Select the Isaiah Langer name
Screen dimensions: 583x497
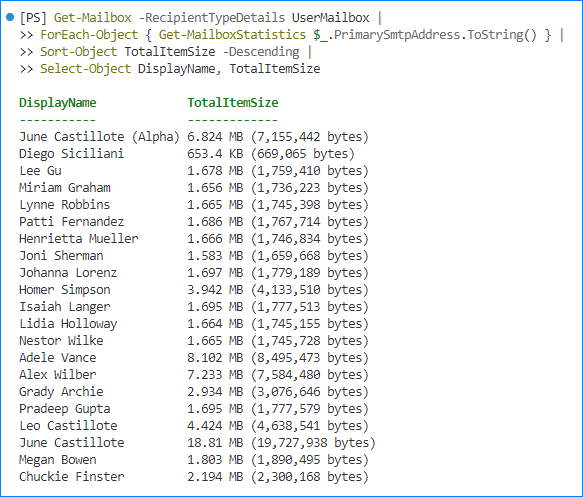pyautogui.click(x=65, y=307)
